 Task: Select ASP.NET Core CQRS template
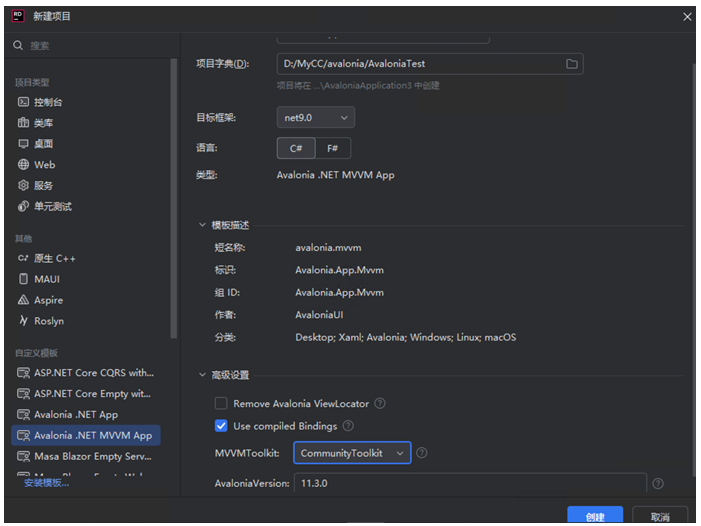coord(93,373)
